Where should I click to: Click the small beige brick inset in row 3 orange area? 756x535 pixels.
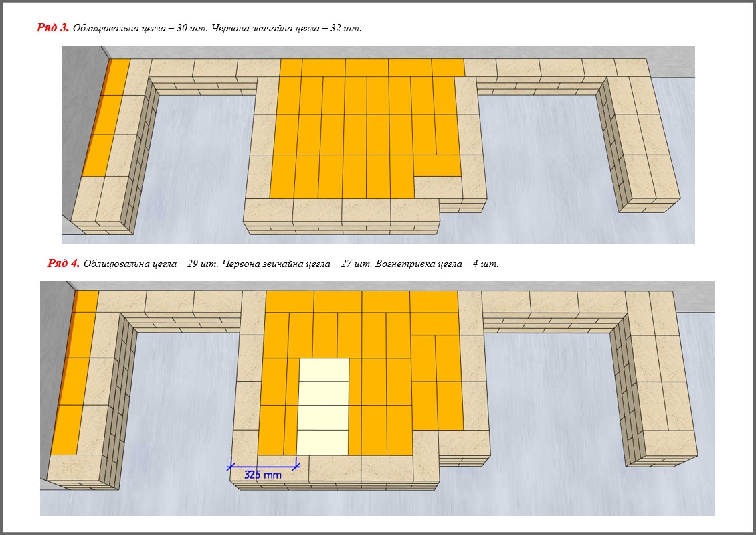436,186
